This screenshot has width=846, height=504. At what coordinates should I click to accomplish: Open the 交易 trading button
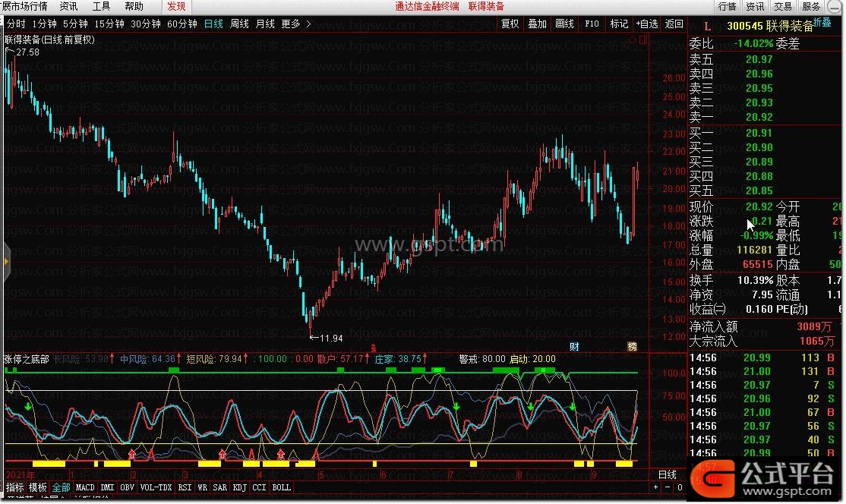pyautogui.click(x=783, y=7)
